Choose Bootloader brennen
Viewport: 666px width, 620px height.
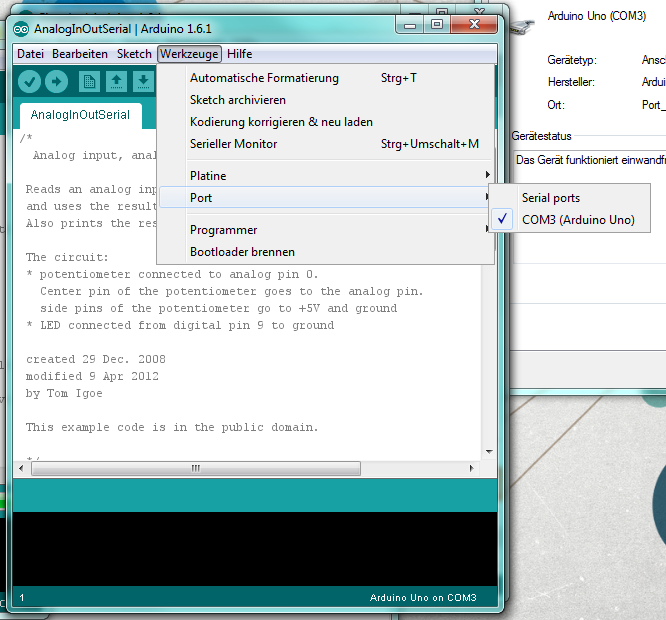(x=326, y=252)
